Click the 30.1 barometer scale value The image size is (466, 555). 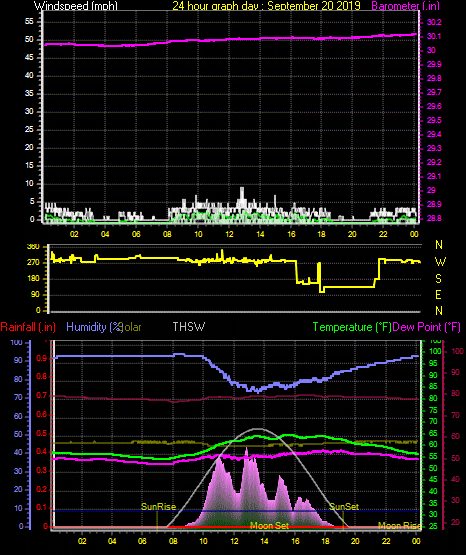click(x=434, y=36)
